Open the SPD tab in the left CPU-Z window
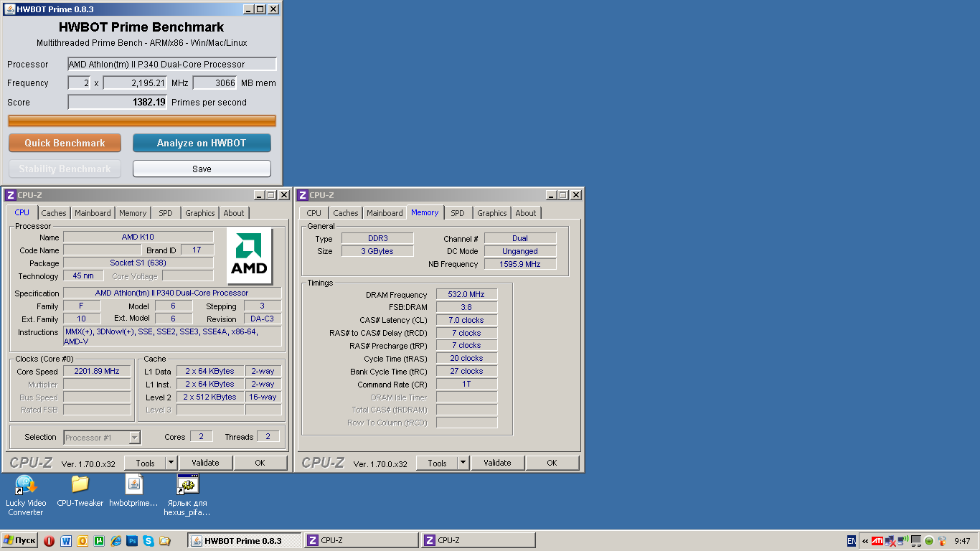Screen dimensions: 980x551 tap(166, 213)
